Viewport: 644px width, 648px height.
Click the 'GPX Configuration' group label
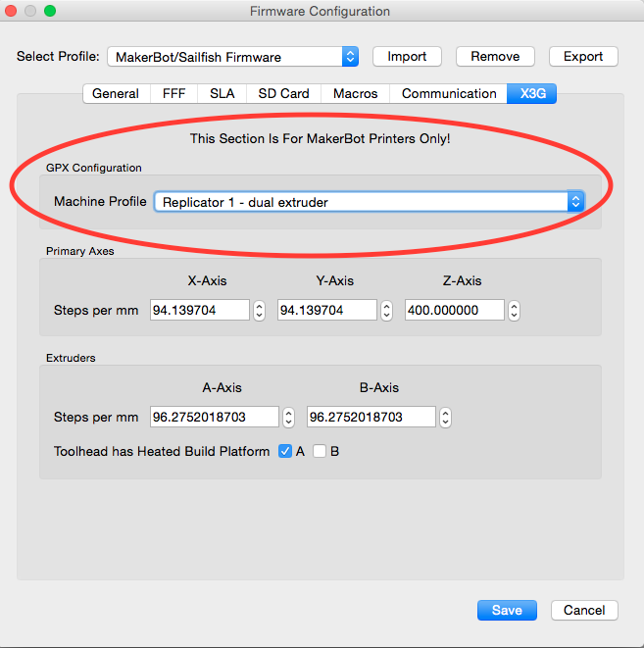pos(94,168)
